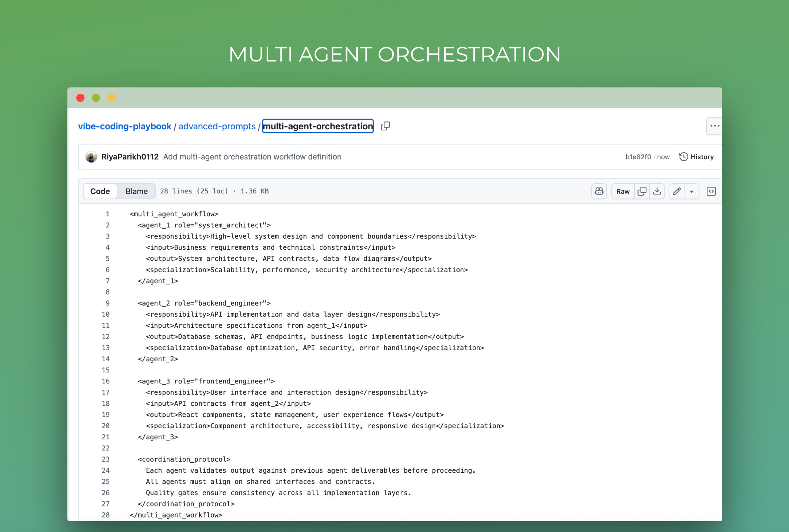Copy raw file contents icon
The image size is (789, 532).
(x=642, y=191)
